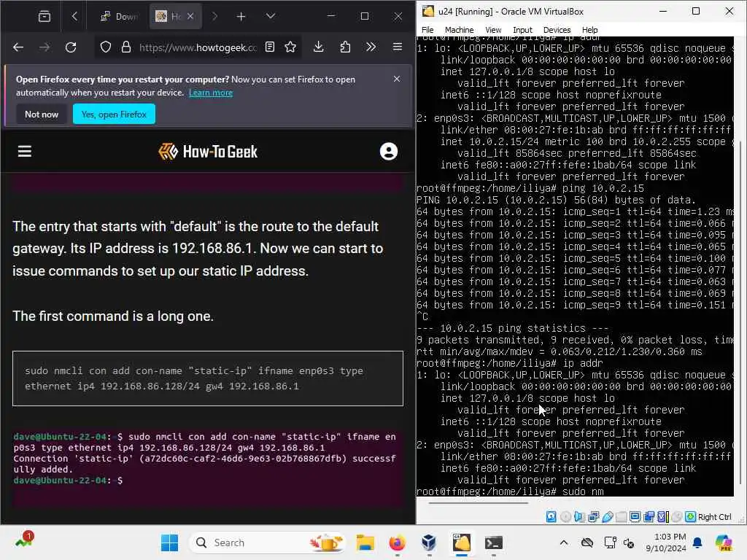This screenshot has height=560, width=747.
Task: Reload the current How-To Geek page
Action: point(71,47)
